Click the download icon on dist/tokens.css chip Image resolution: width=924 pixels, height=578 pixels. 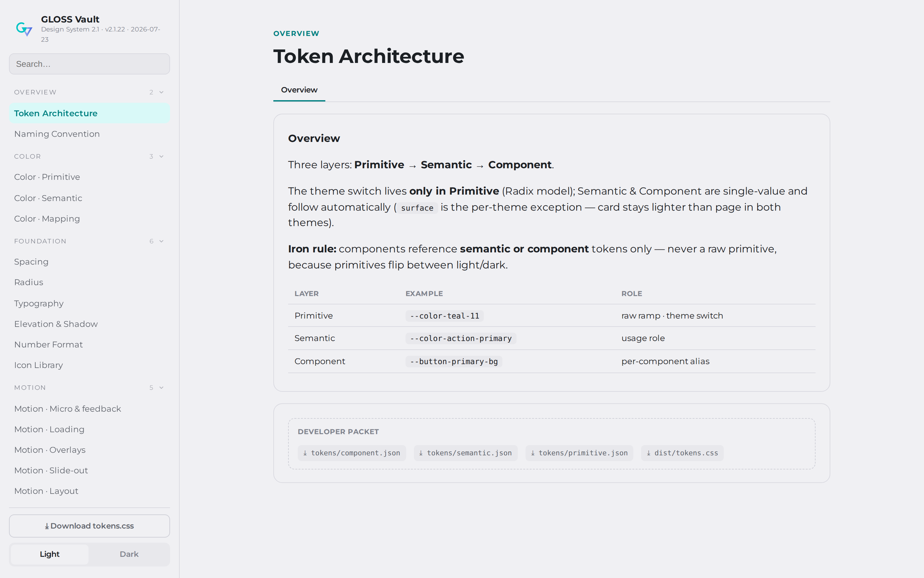point(648,453)
